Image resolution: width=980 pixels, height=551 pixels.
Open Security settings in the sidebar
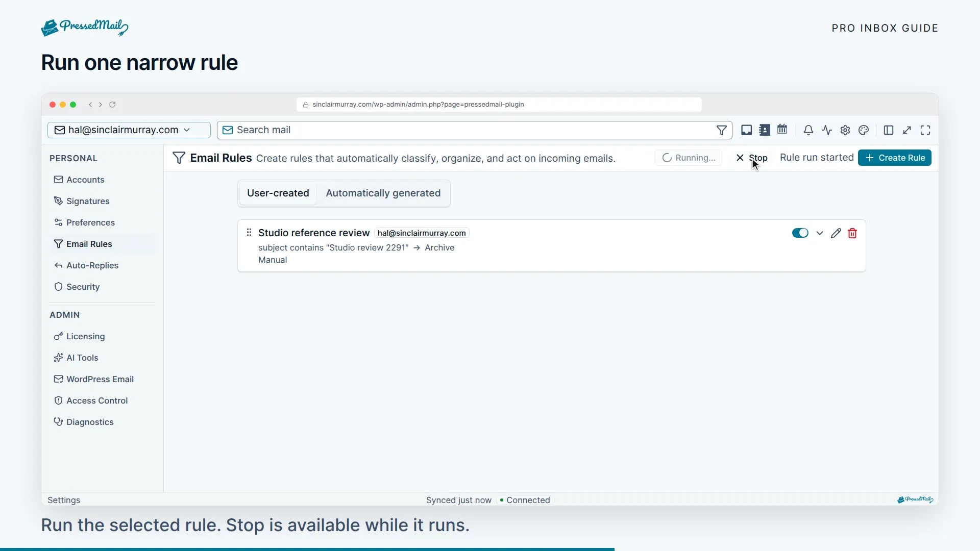[102, 287]
